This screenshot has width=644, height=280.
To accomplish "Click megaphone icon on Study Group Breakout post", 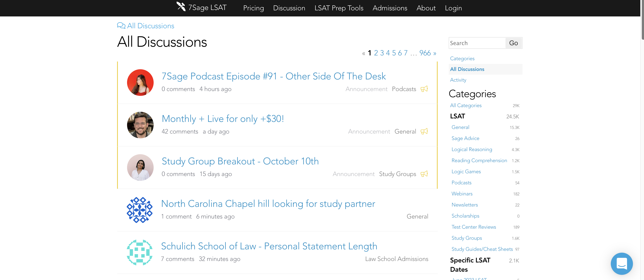I will (424, 174).
